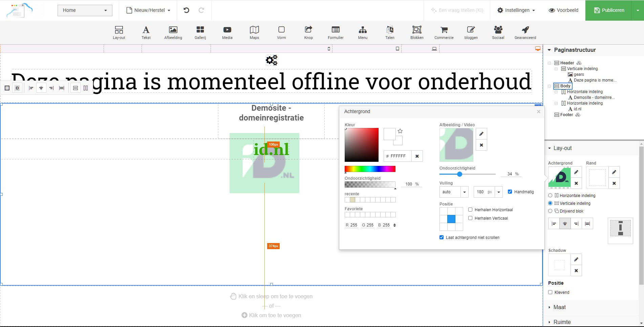644x327 pixels.
Task: Open the Instellingen dropdown
Action: 516,10
